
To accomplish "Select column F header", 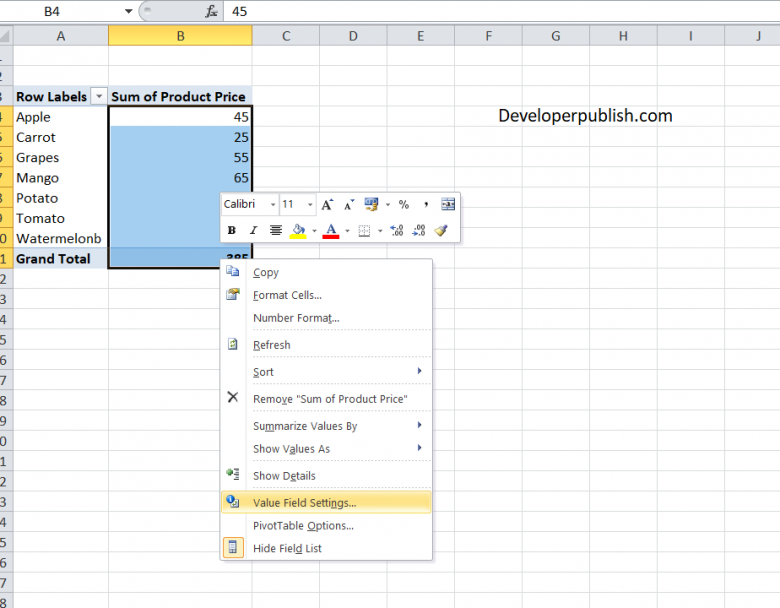I will tap(488, 36).
